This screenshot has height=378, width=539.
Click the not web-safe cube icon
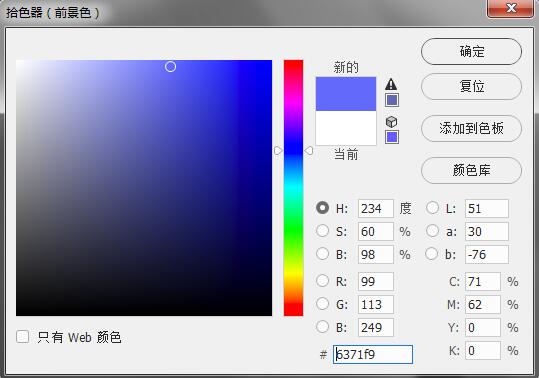392,122
